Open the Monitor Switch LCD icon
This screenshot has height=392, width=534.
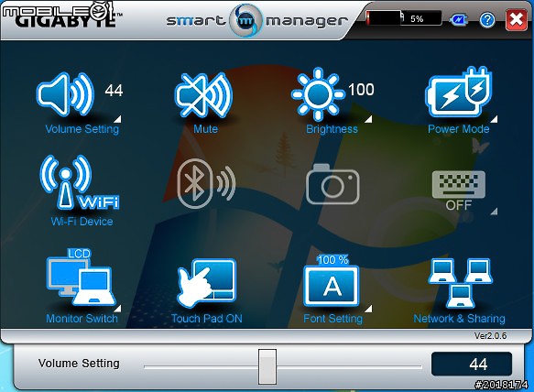coord(81,278)
